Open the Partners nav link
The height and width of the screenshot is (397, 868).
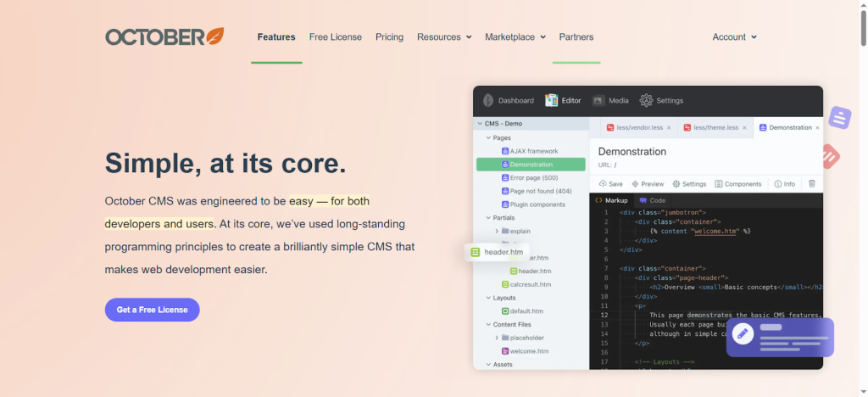[576, 37]
